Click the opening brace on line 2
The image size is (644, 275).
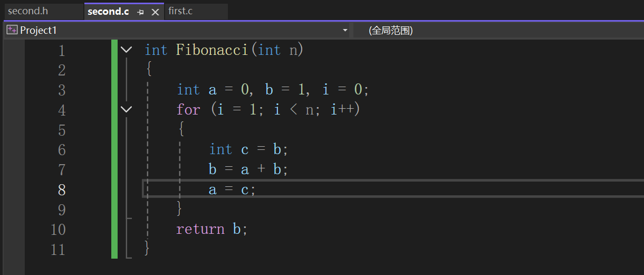[149, 70]
